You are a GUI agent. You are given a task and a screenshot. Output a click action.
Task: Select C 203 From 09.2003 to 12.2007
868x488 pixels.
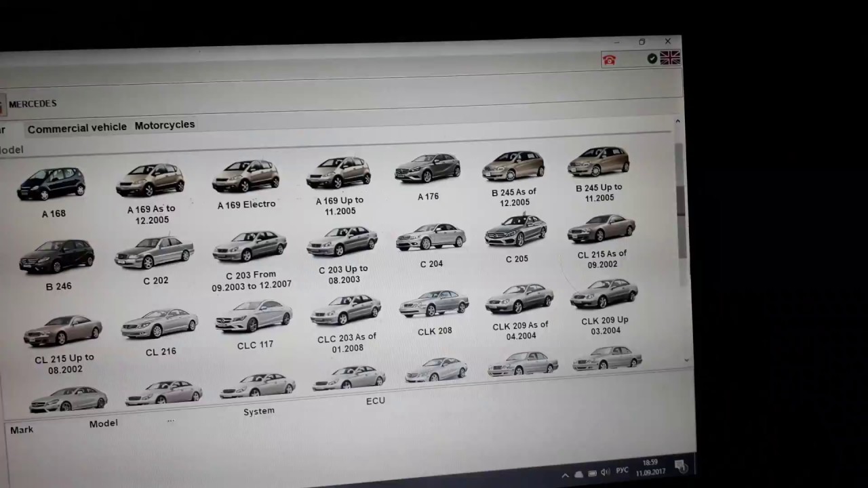[x=250, y=246]
